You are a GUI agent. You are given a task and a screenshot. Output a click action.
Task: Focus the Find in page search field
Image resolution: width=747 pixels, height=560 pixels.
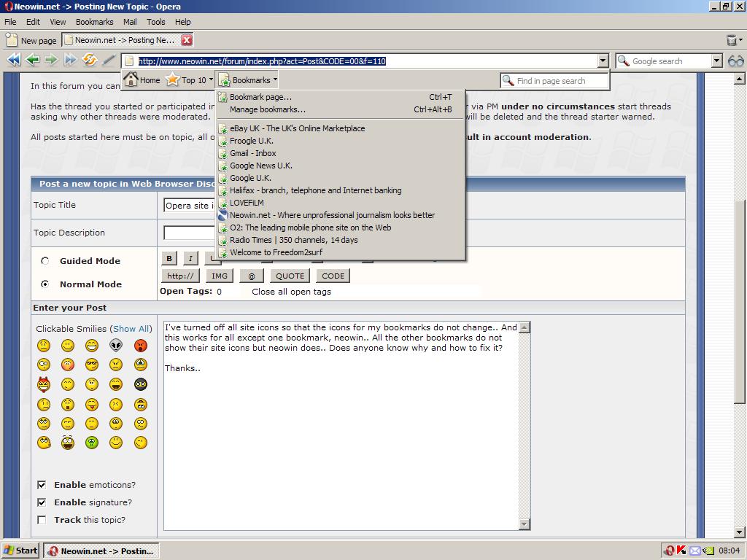(x=554, y=81)
